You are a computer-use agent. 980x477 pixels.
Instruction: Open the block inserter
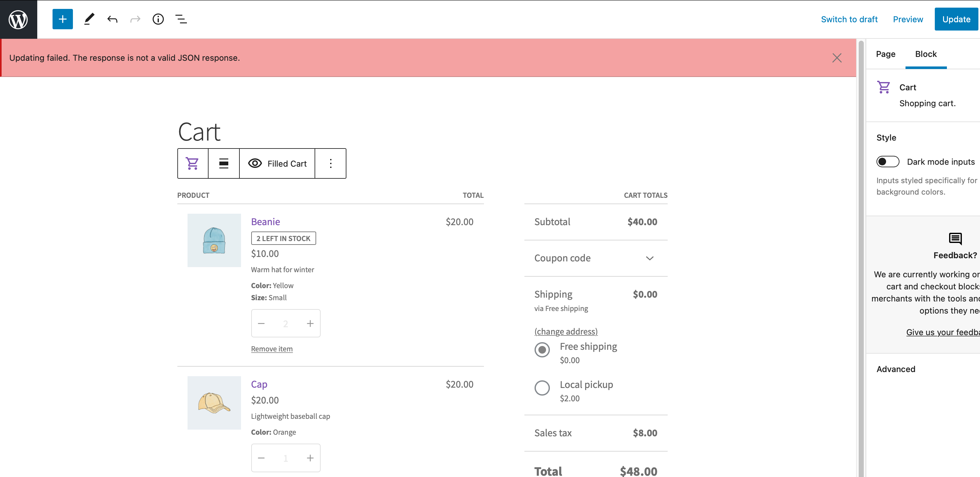tap(62, 19)
